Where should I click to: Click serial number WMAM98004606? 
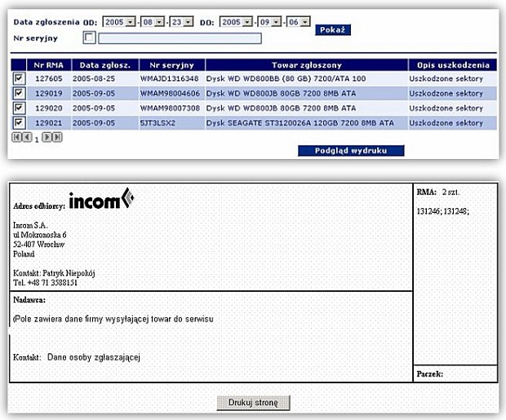[170, 94]
